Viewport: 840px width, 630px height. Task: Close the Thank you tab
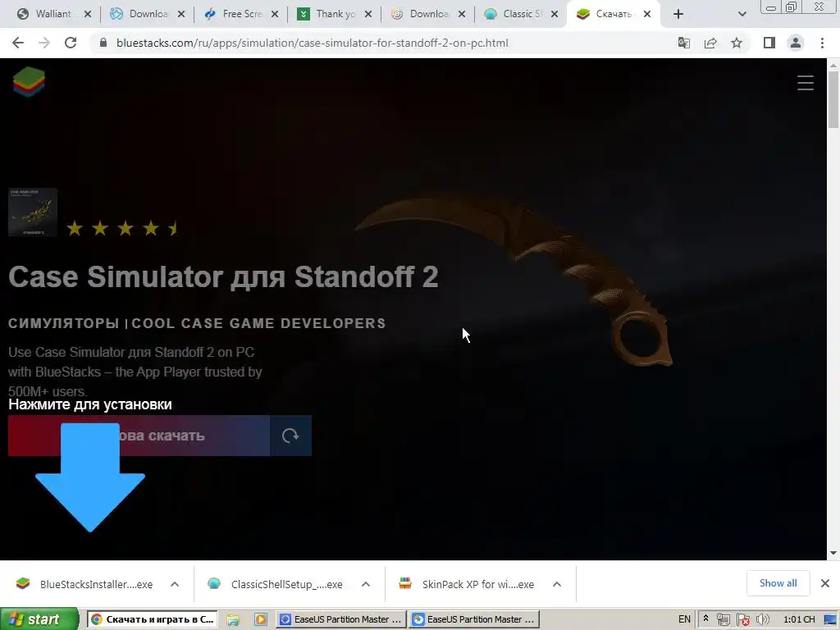pos(368,14)
